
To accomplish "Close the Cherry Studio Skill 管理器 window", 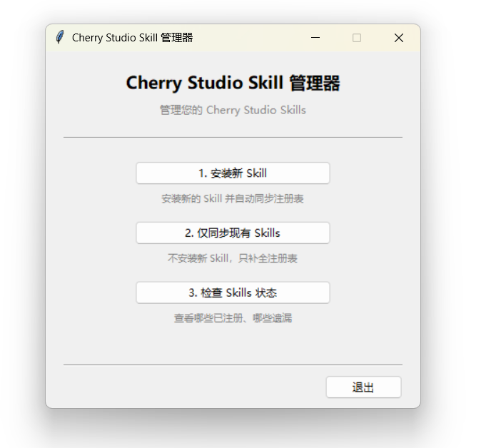I will pos(399,38).
